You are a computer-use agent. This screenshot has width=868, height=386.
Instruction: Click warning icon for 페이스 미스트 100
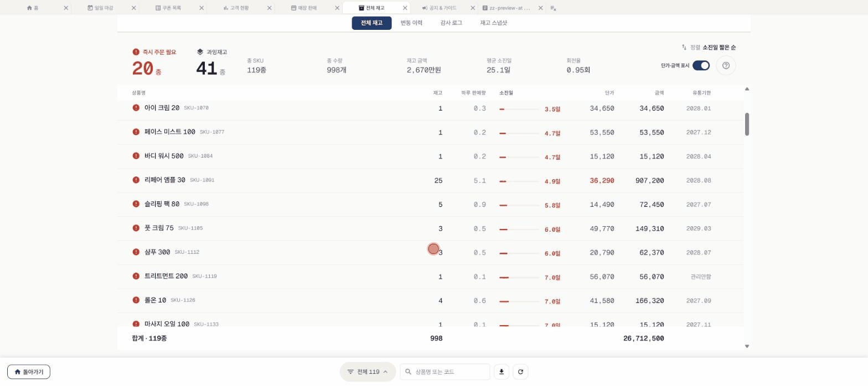pyautogui.click(x=136, y=132)
